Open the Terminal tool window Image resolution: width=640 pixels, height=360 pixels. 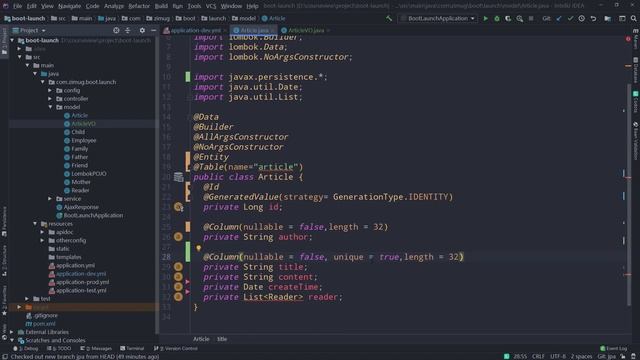132,348
